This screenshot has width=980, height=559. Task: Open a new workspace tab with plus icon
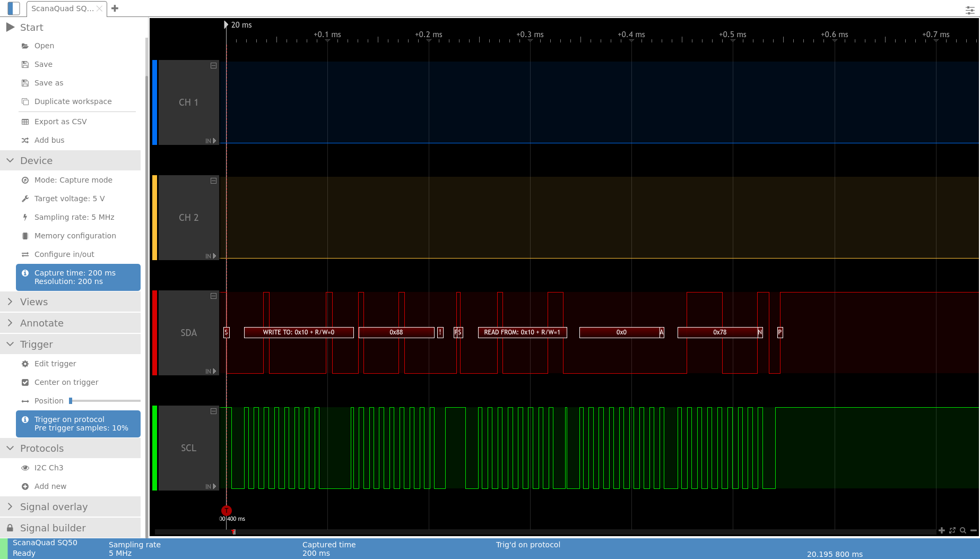115,8
